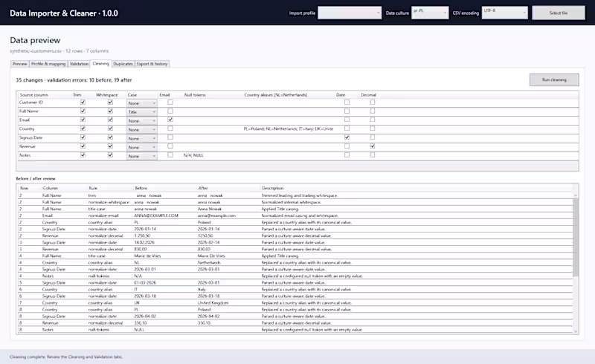Toggle Whitespace checkbox for Full Name
Screen dimensions: 595x364
pyautogui.click(x=110, y=111)
